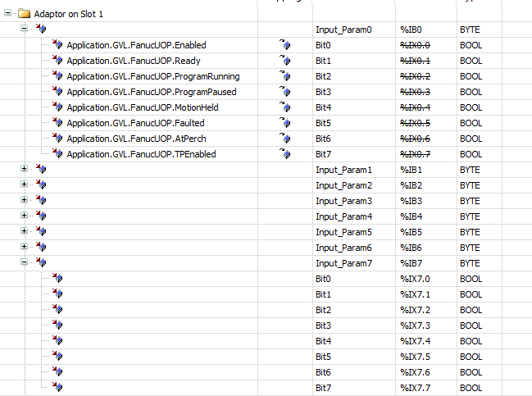
Task: Expand the Input_Param1 tree node
Action: click(x=25, y=170)
